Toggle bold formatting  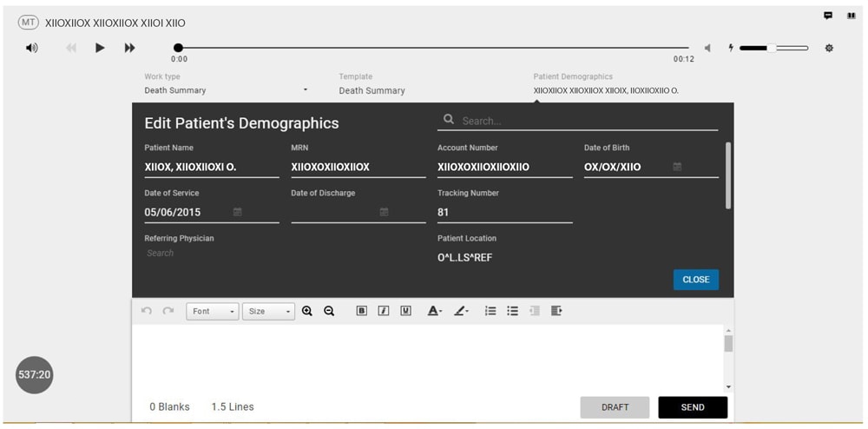point(361,311)
